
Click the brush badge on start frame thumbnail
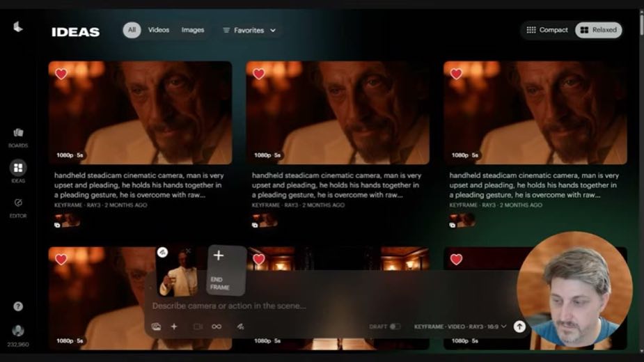(x=163, y=252)
